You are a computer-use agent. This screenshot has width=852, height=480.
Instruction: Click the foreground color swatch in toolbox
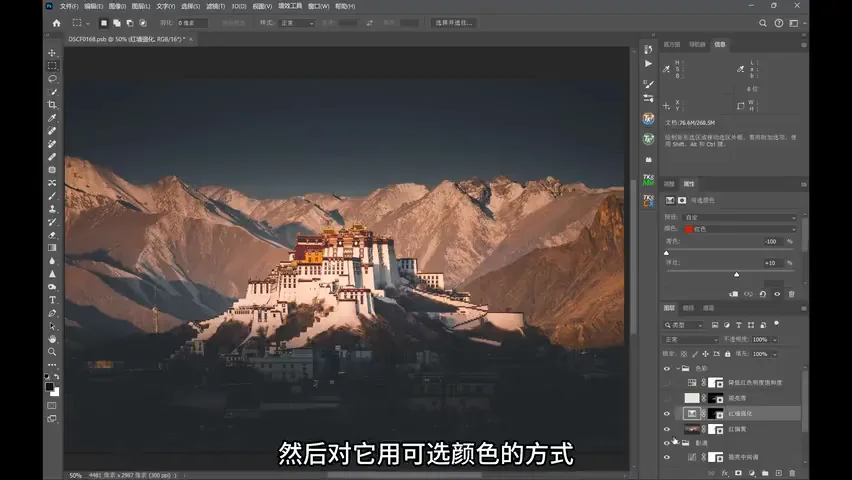(49, 387)
